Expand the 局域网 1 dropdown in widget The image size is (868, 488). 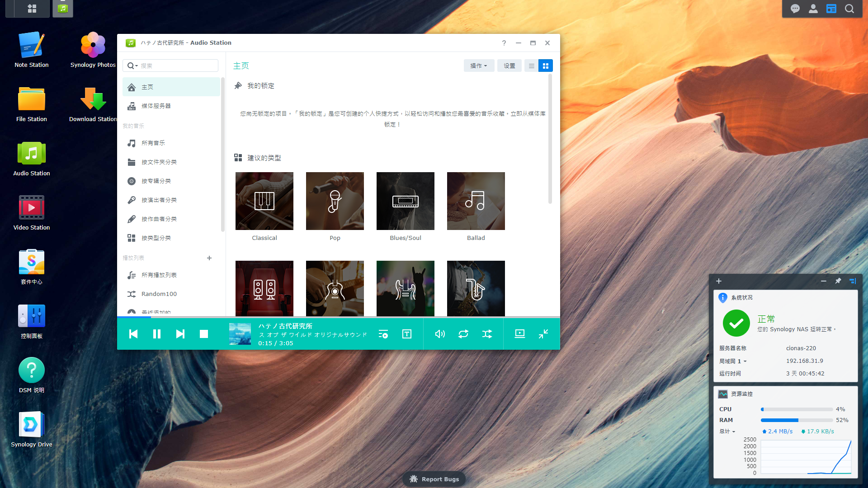tap(745, 361)
